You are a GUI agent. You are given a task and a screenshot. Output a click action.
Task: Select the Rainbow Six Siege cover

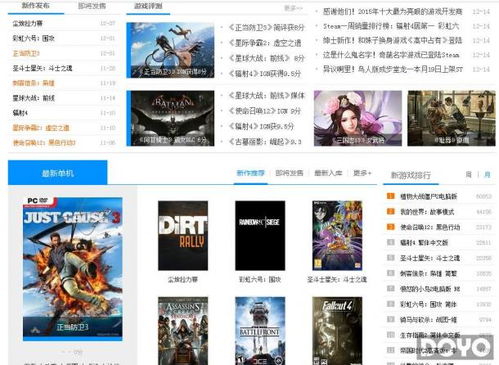(260, 235)
